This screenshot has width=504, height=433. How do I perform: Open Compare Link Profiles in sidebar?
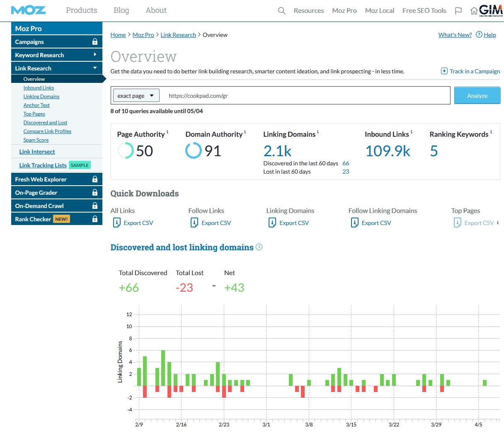point(47,131)
